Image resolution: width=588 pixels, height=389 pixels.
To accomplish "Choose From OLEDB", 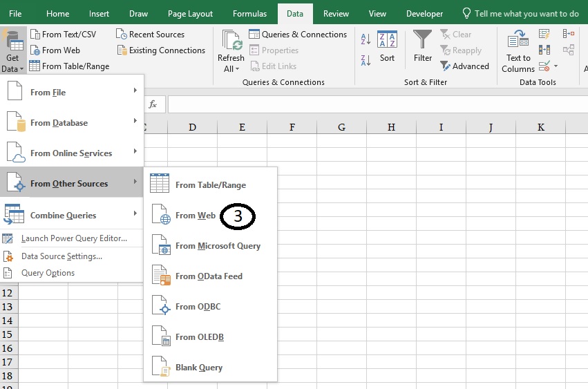I will [210, 337].
